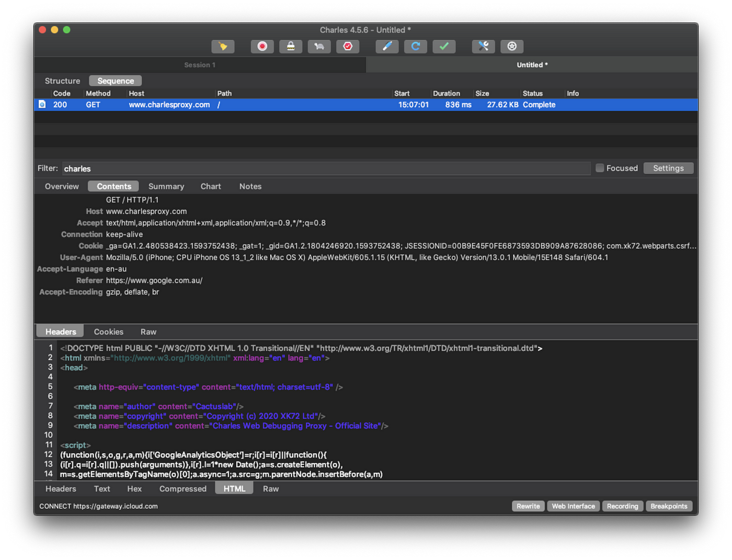
Task: Click the filter Settings button
Action: coord(668,168)
